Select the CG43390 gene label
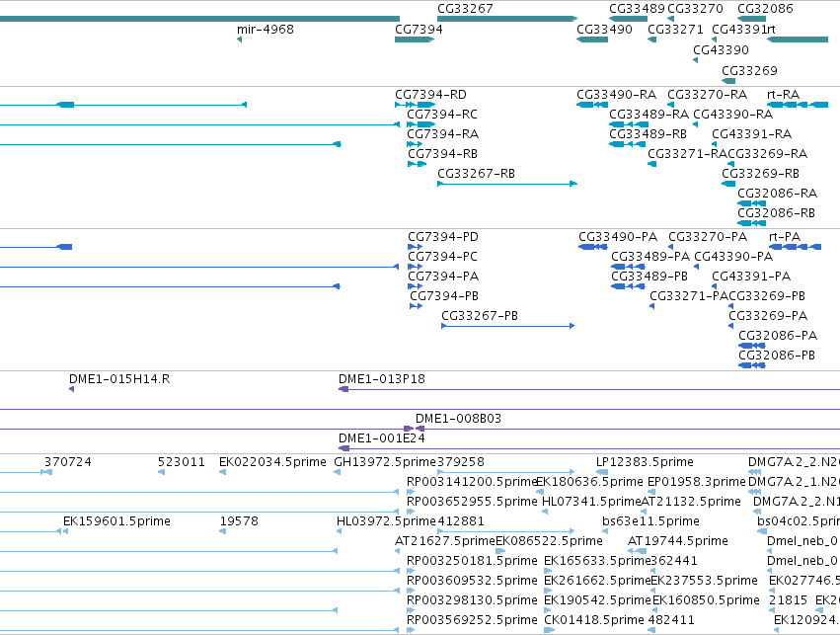The width and height of the screenshot is (840, 635). [722, 49]
